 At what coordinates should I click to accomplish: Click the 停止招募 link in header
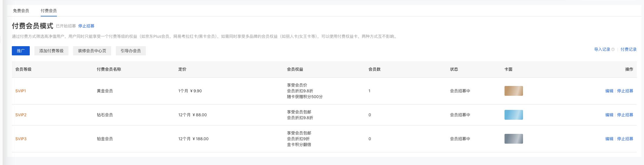[86, 26]
